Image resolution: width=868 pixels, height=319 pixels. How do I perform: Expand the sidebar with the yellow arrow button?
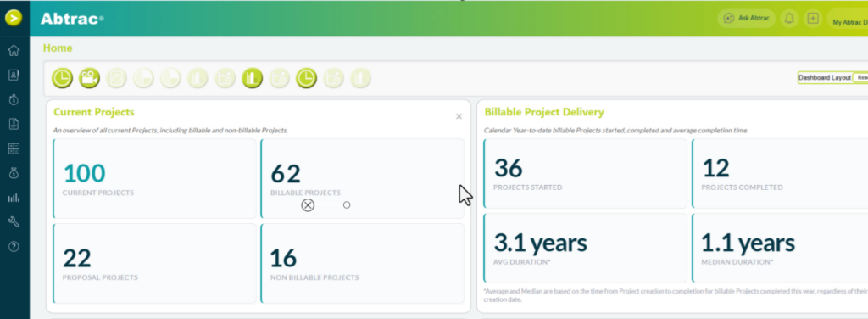pos(14,19)
